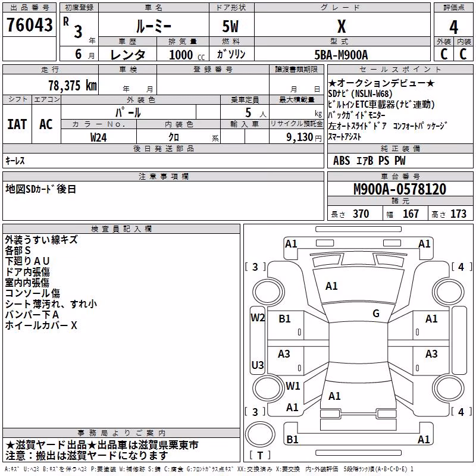Click the door shape value 5W
The image size is (476, 476).
coord(231,26)
